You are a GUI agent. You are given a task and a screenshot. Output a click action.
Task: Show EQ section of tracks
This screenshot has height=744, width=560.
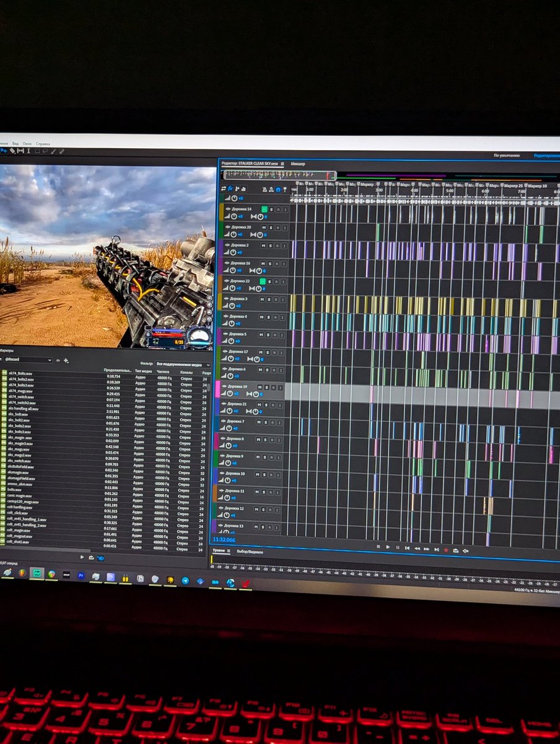coord(243,188)
